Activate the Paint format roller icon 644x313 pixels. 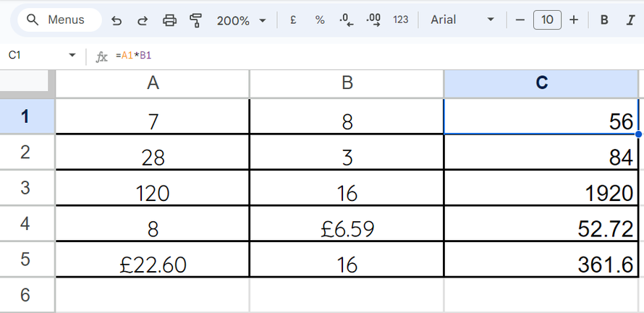(x=196, y=20)
